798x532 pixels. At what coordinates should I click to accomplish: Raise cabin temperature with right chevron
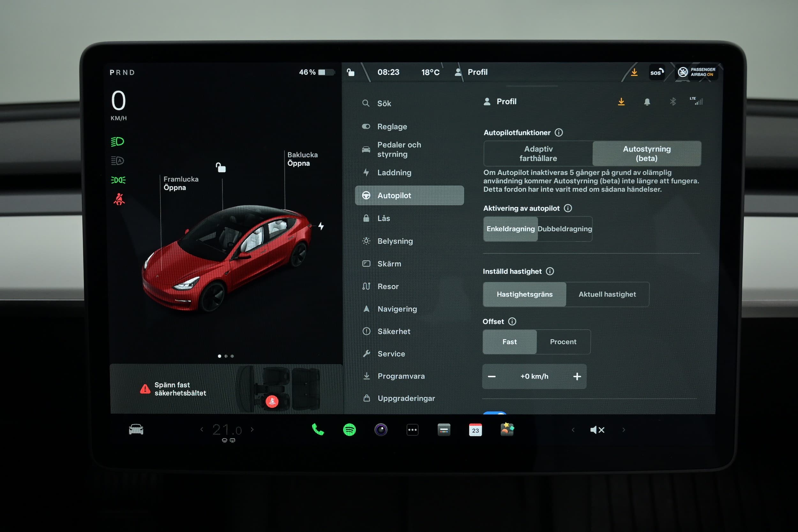click(252, 430)
